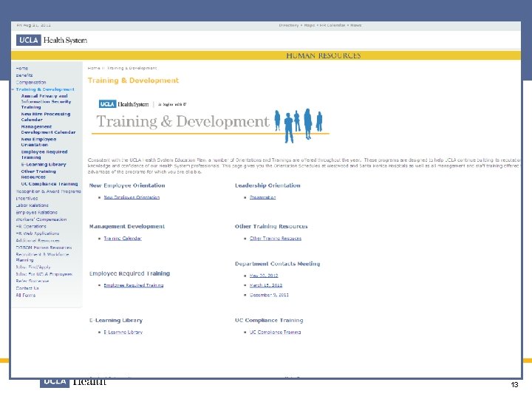This screenshot has width=532, height=399.
Task: Open the New Employee Orientation bulleted link
Action: coord(132,197)
